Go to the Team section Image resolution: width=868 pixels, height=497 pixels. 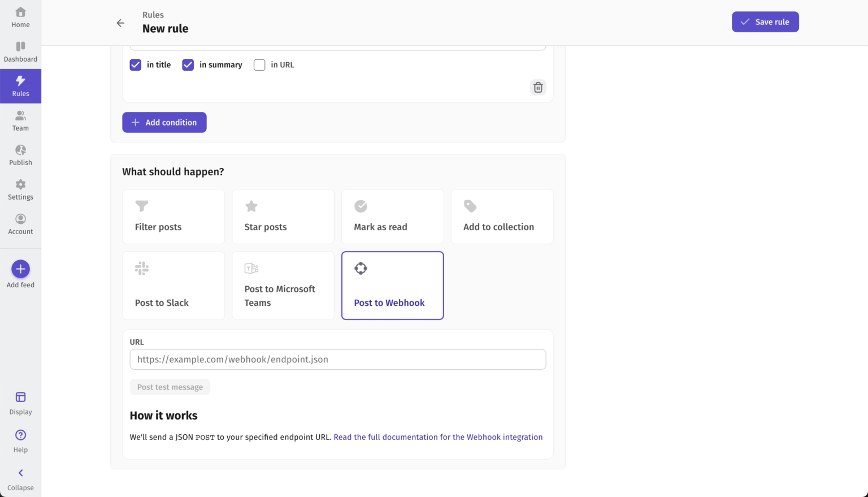point(20,120)
